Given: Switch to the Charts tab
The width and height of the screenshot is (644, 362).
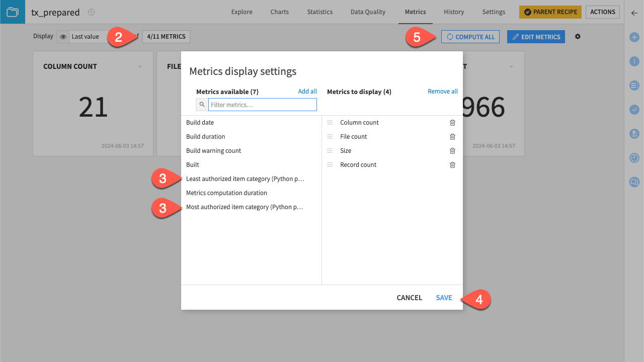Looking at the screenshot, I should click(x=279, y=12).
